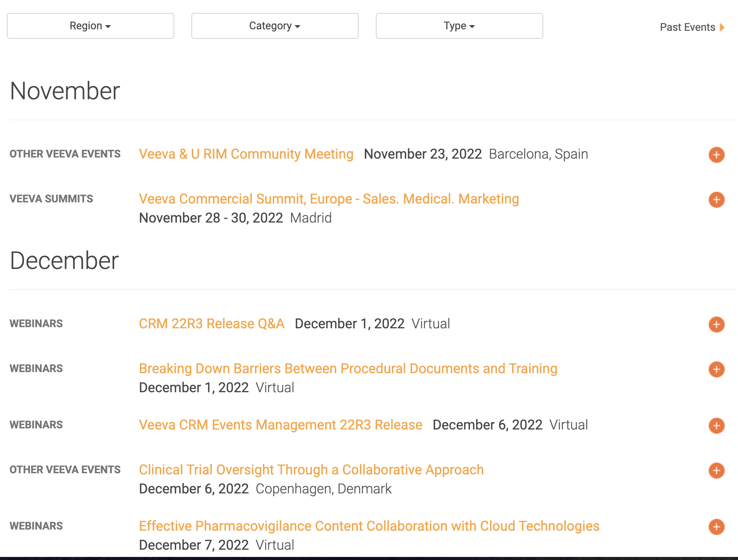Open CRM 22R3 Release Q&A link
This screenshot has height=560, width=738.
point(212,324)
